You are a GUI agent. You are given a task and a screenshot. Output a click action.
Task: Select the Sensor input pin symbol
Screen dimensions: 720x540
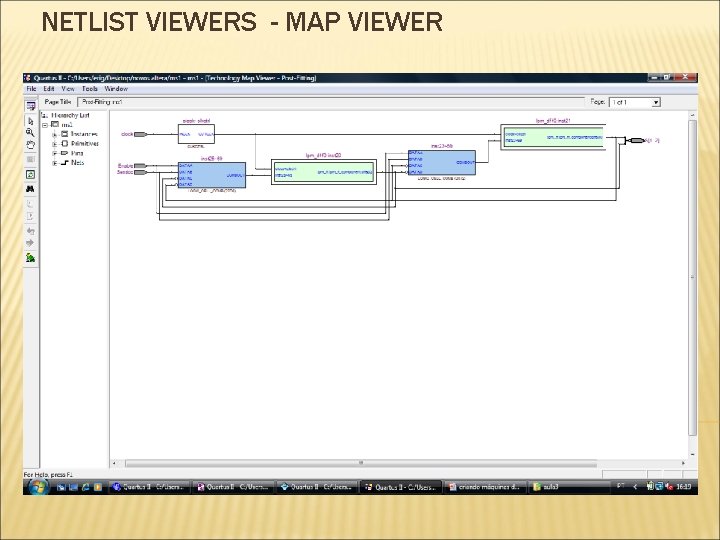[141, 172]
